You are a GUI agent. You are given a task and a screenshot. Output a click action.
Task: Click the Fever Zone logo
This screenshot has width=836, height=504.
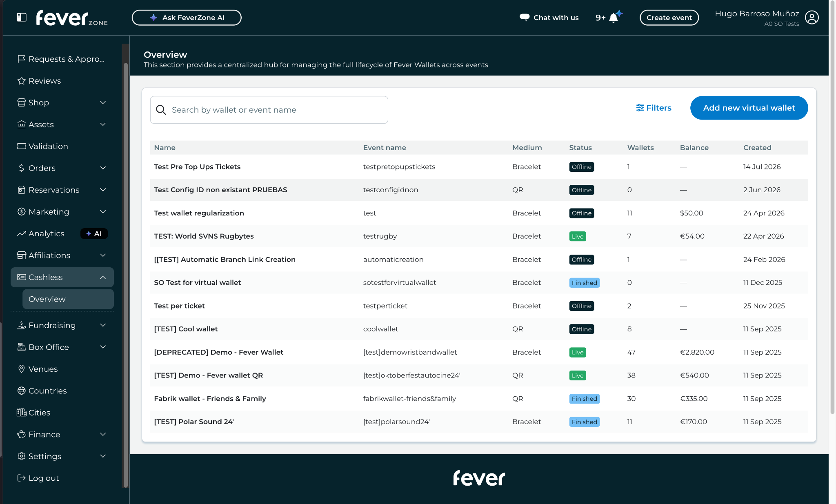coord(72,18)
